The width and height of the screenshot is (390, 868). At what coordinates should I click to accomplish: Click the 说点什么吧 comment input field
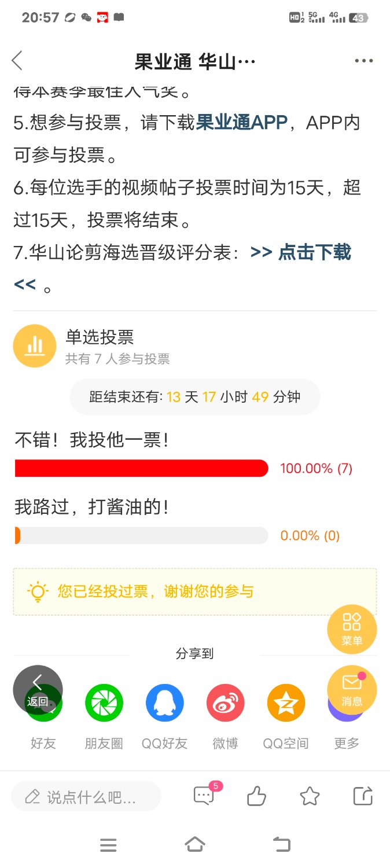pos(86,797)
